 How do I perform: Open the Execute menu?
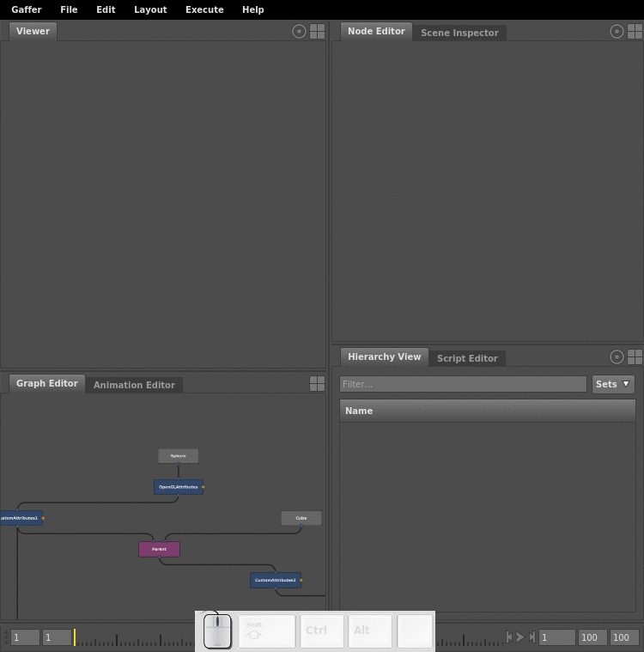(x=204, y=9)
